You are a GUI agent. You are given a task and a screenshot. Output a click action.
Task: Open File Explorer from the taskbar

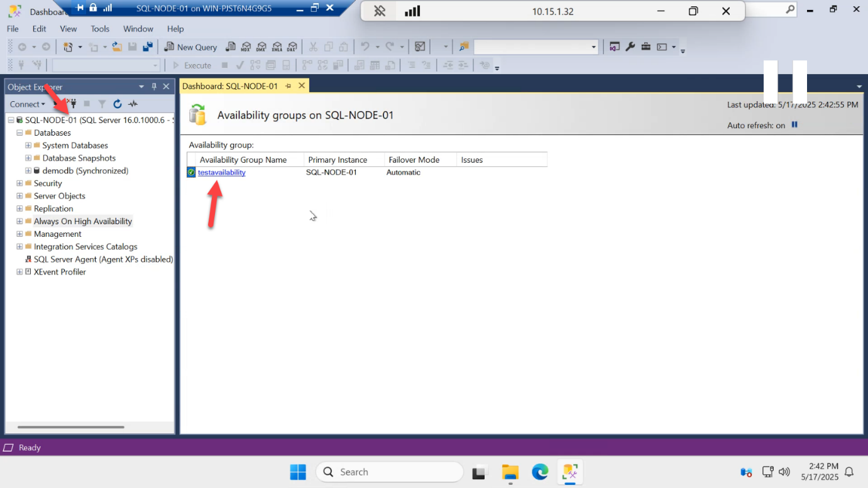(x=510, y=472)
